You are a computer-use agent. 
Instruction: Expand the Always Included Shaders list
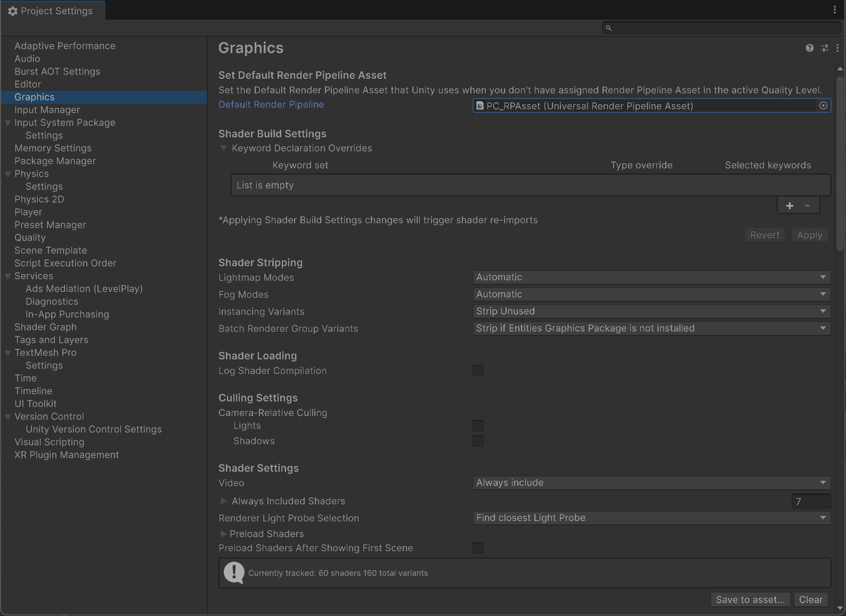coord(224,501)
